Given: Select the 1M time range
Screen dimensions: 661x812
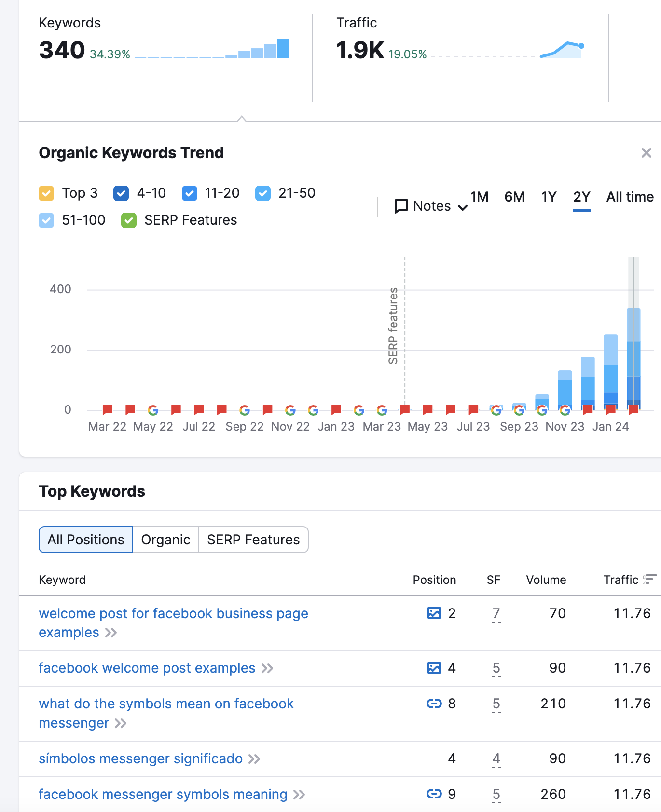Looking at the screenshot, I should 479,197.
